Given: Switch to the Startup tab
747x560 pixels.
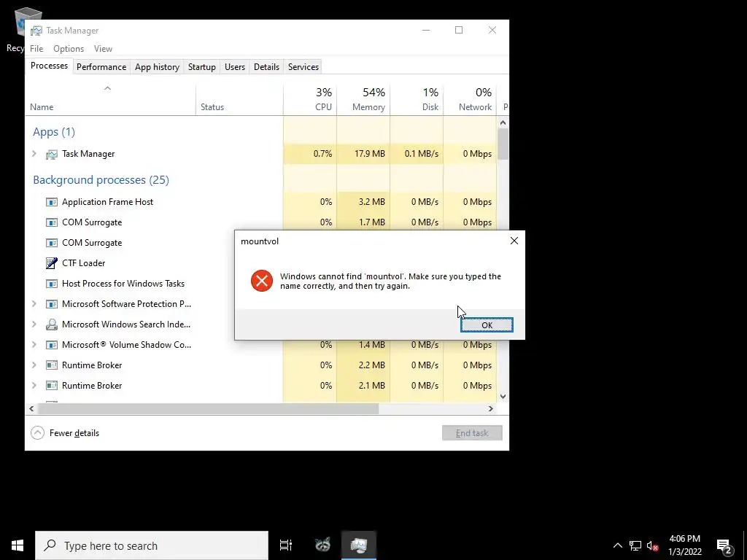Looking at the screenshot, I should coord(202,66).
